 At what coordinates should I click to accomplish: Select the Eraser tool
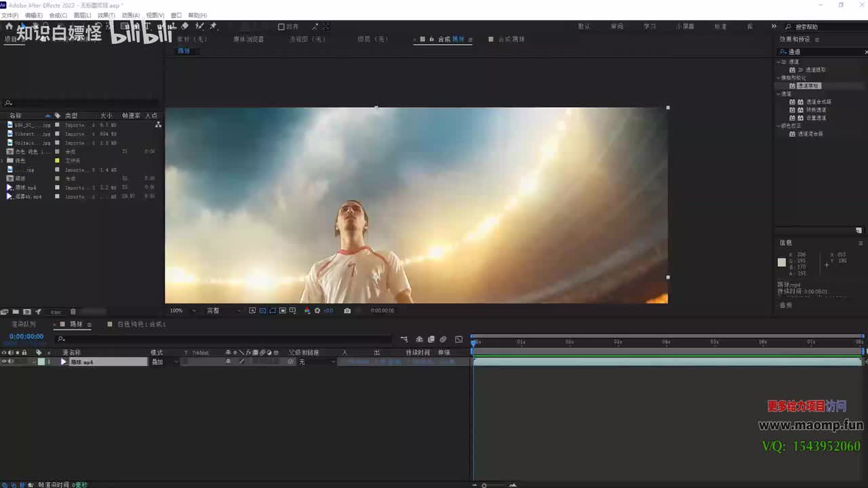[185, 26]
